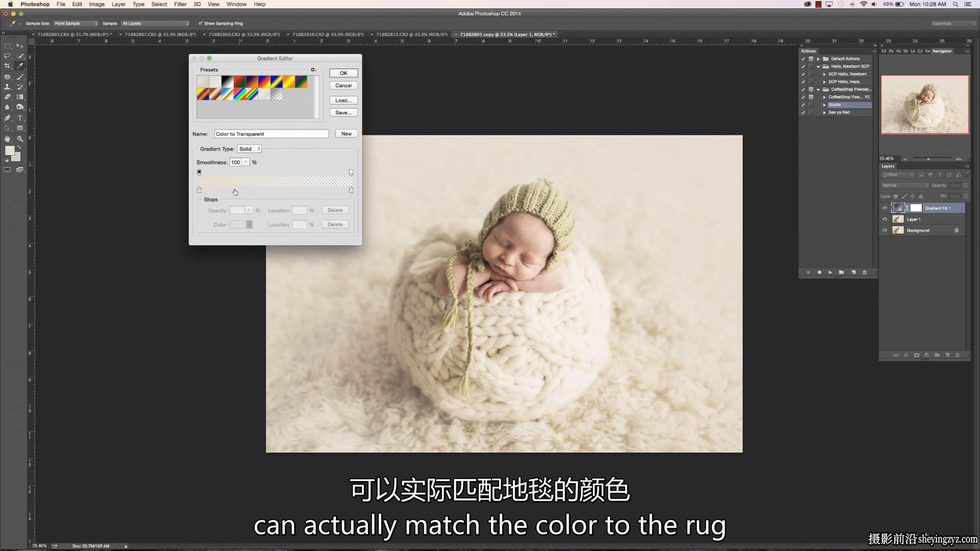Viewport: 980px width, 551px height.
Task: Click Load... gradient button
Action: coord(344,101)
